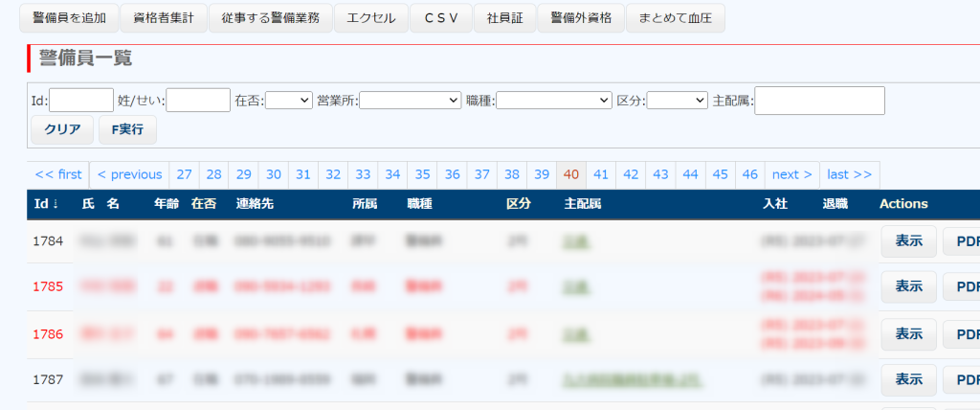Click 表示 for guard Id 1785
Viewport: 980px width, 410px height.
(908, 285)
